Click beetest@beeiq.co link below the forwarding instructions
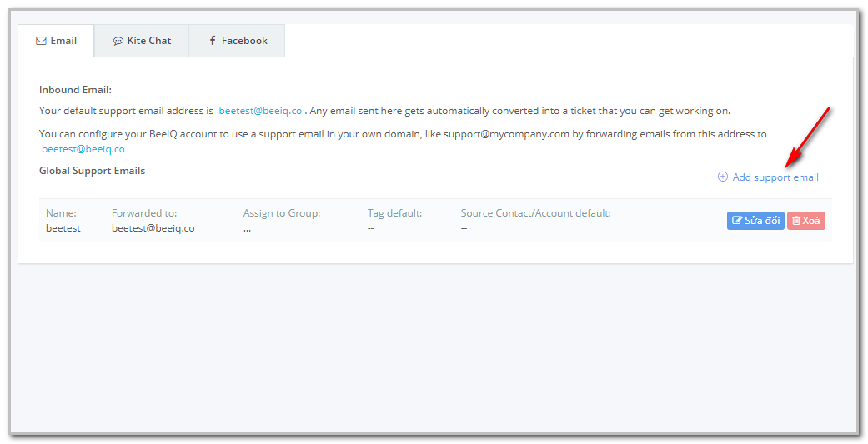The width and height of the screenshot is (868, 444). (83, 149)
